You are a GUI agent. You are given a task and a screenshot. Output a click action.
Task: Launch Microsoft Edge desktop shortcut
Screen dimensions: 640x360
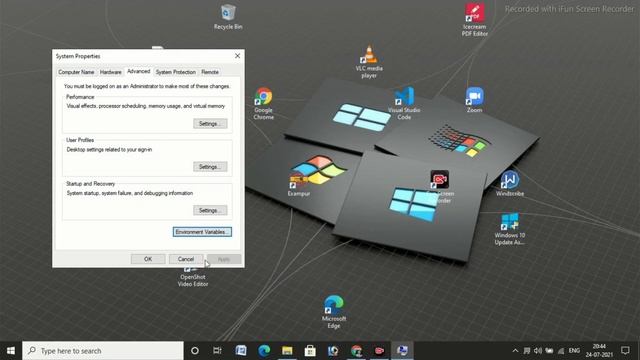(x=333, y=312)
